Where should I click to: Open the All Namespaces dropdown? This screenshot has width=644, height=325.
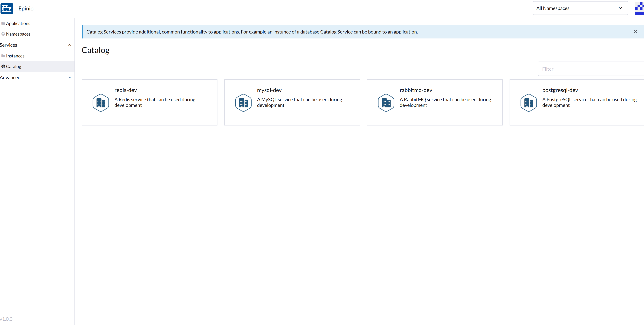click(x=580, y=8)
